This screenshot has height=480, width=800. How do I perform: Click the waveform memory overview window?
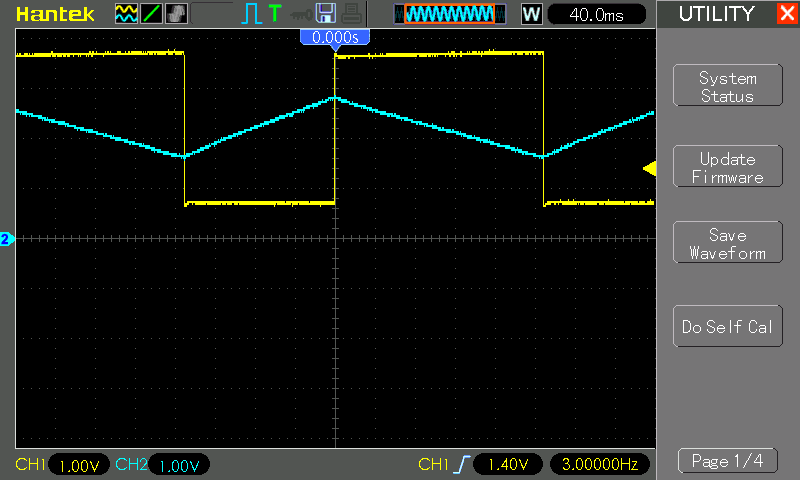click(x=445, y=14)
